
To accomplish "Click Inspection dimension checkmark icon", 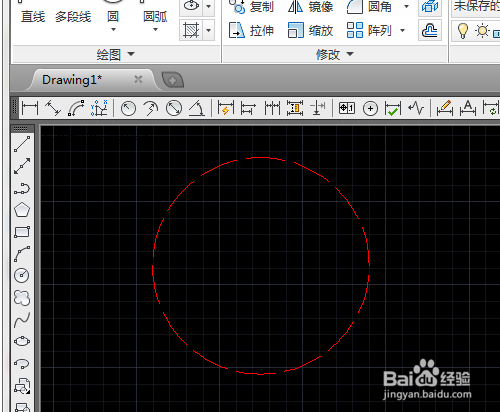I will click(x=393, y=108).
